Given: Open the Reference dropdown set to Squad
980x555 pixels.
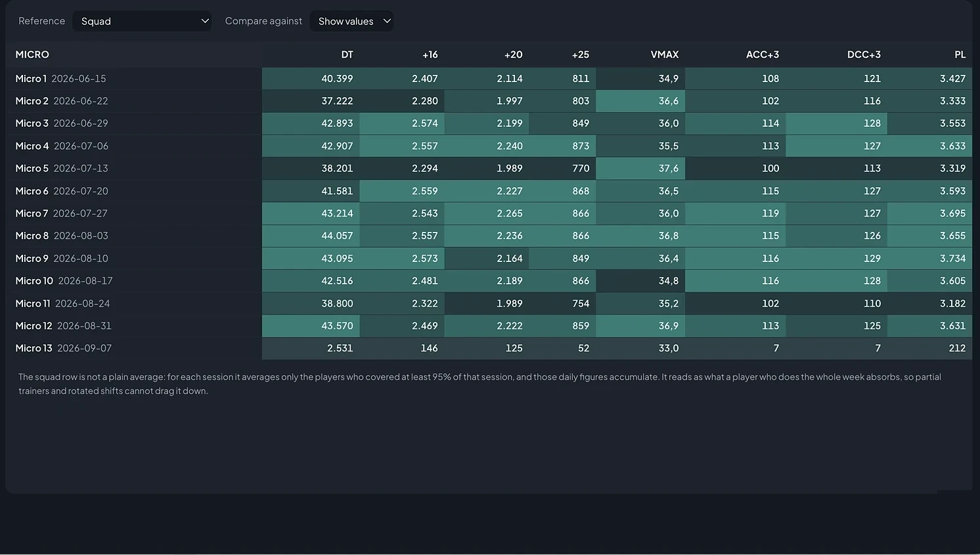Looking at the screenshot, I should tap(142, 21).
